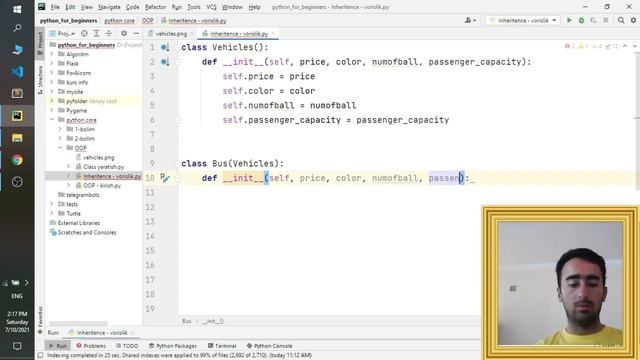
Task: Collapse the OOP folder
Action: (x=60, y=148)
